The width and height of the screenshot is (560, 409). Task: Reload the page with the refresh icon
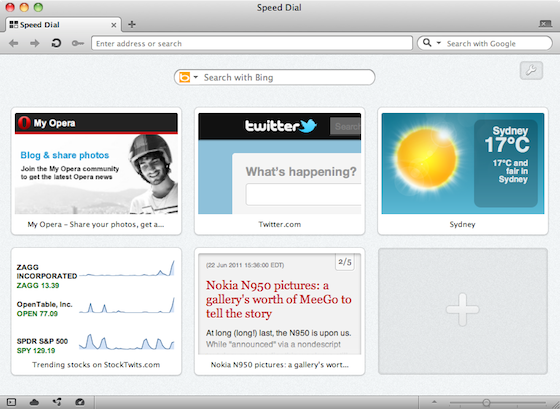pos(56,44)
